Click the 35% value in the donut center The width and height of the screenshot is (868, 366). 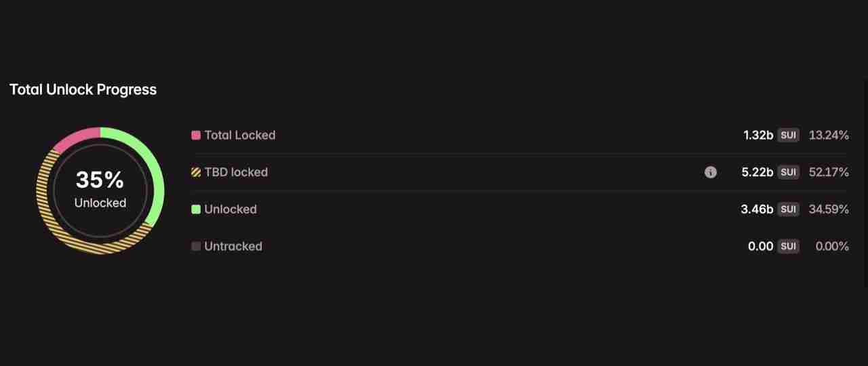click(100, 180)
